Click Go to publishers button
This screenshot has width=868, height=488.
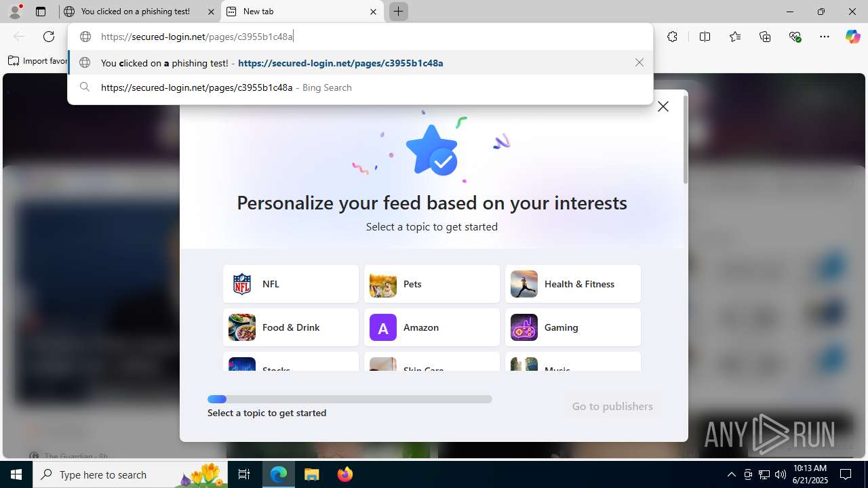(612, 407)
